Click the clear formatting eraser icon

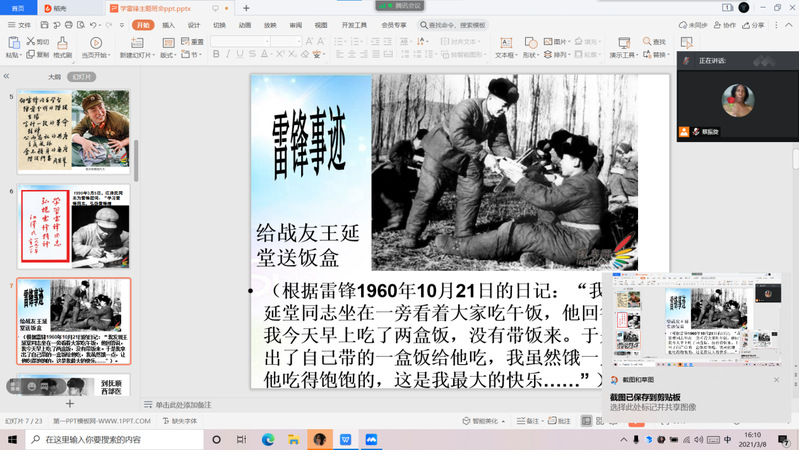tap(305, 54)
